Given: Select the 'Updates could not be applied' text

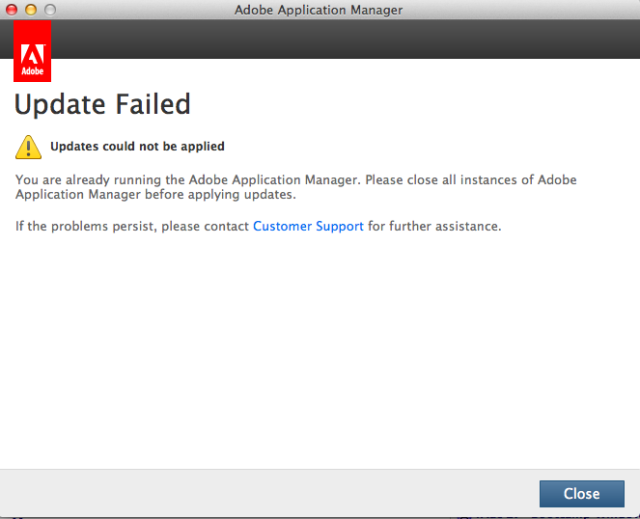Looking at the screenshot, I should 137,147.
